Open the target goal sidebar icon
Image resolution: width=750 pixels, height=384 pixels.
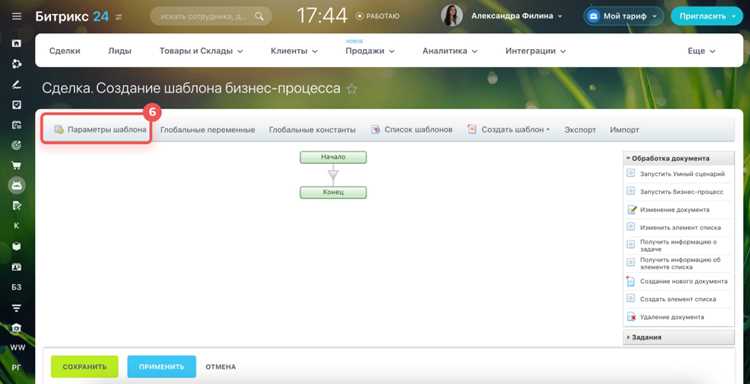17,145
